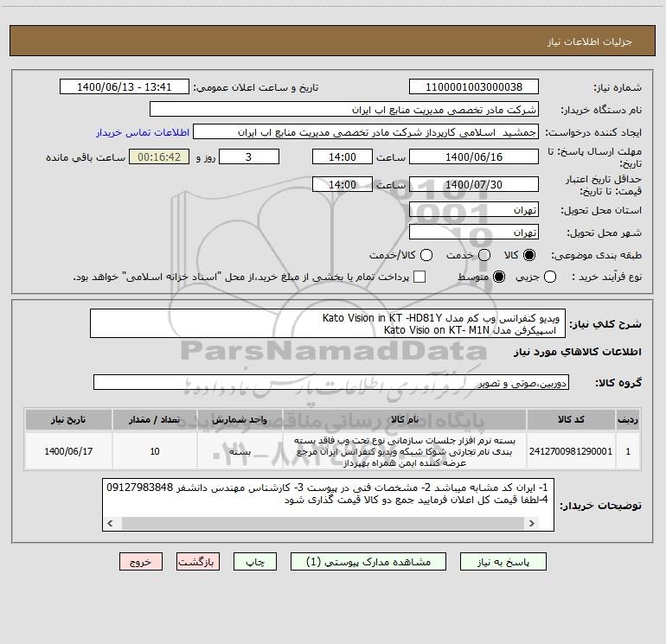Click the بازگشت back button
This screenshot has height=644, width=666.
198,562
